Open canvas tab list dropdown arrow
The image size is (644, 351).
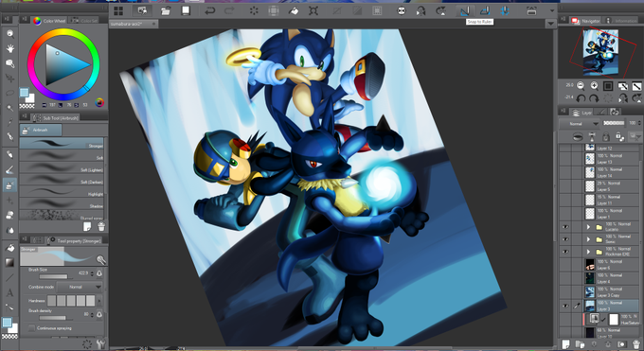pyautogui.click(x=551, y=24)
